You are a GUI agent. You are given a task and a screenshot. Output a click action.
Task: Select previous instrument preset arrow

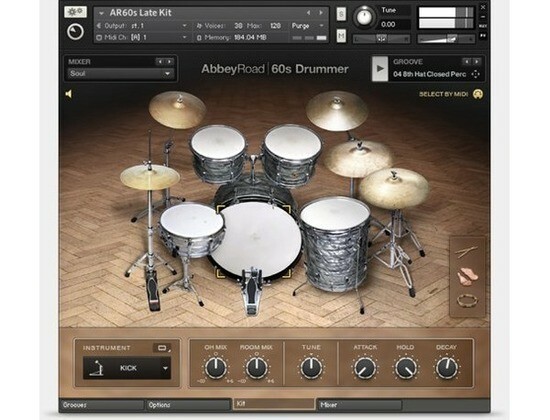tap(308, 13)
